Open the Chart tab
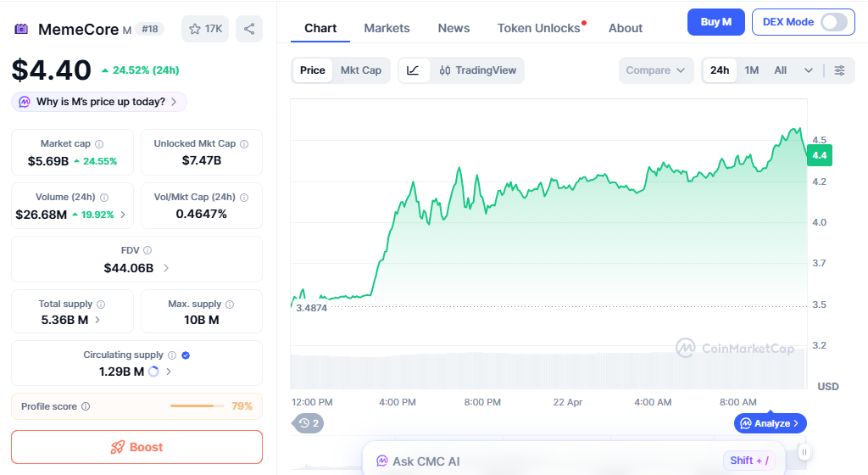Image resolution: width=868 pixels, height=475 pixels. (x=320, y=28)
